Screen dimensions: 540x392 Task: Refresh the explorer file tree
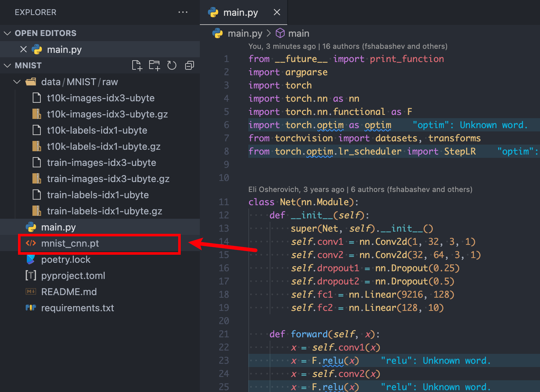pos(172,65)
